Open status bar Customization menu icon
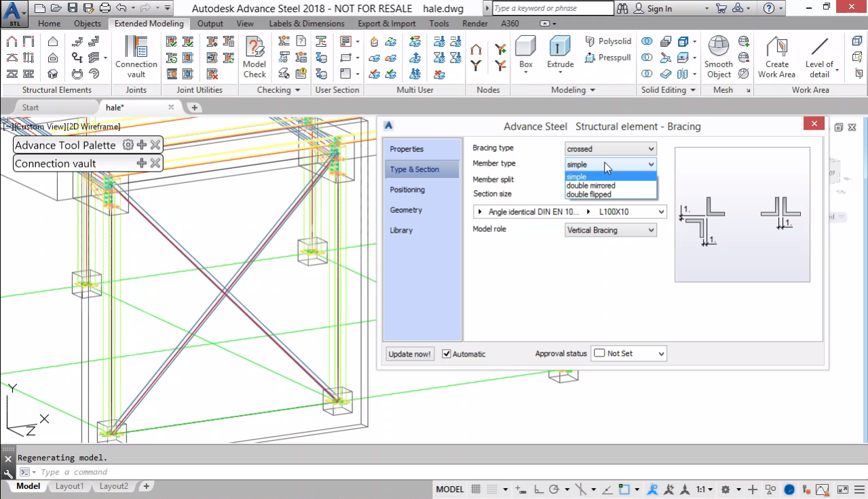 tap(858, 489)
